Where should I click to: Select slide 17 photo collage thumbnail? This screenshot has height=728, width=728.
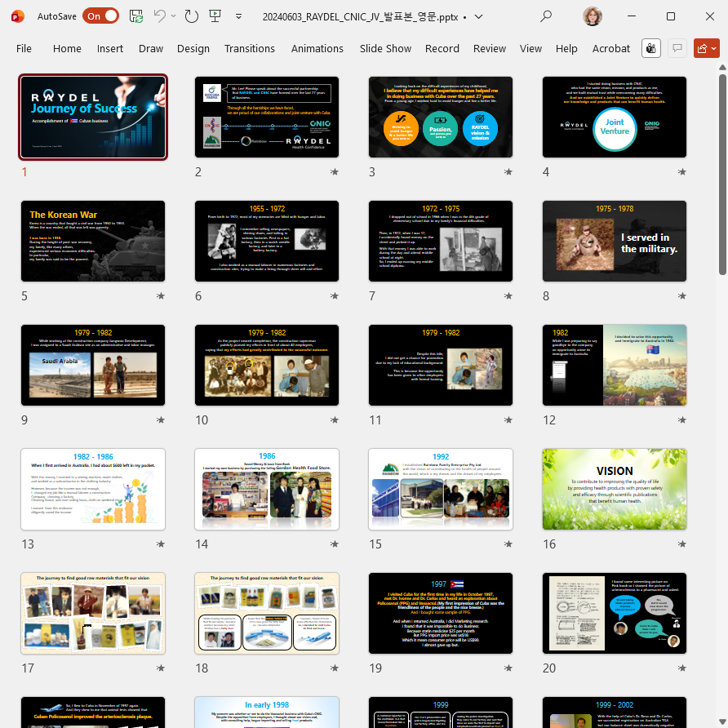[x=93, y=613]
